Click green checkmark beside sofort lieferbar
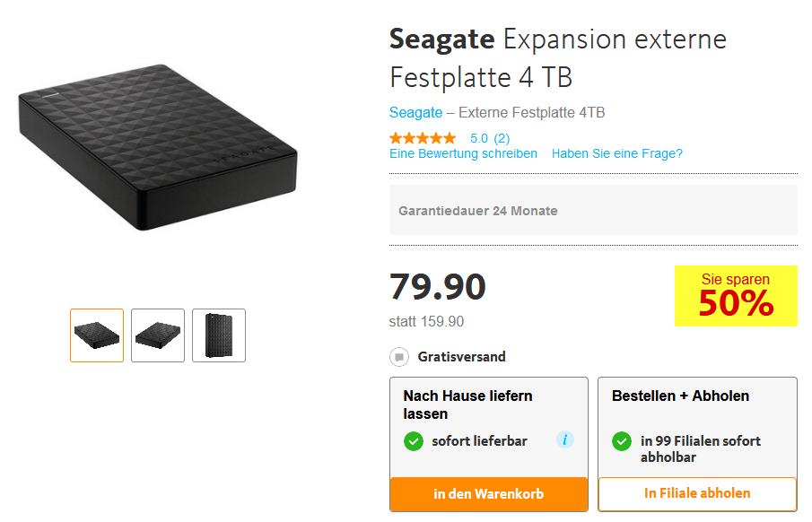812x522 pixels. click(414, 441)
